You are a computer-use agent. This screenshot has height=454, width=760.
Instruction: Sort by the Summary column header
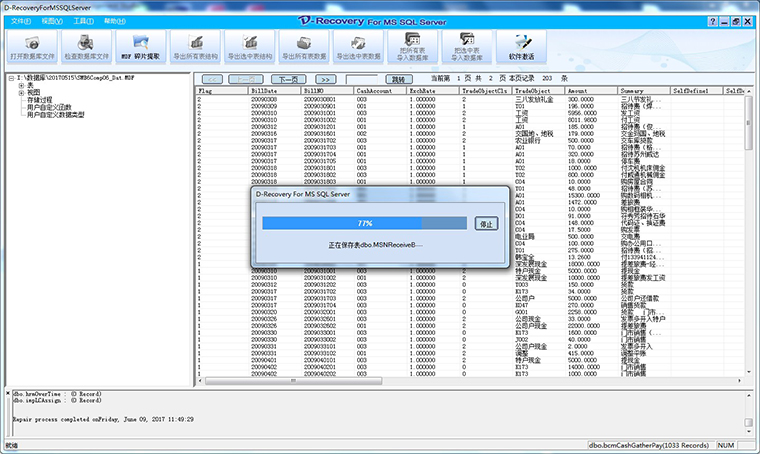(645, 91)
